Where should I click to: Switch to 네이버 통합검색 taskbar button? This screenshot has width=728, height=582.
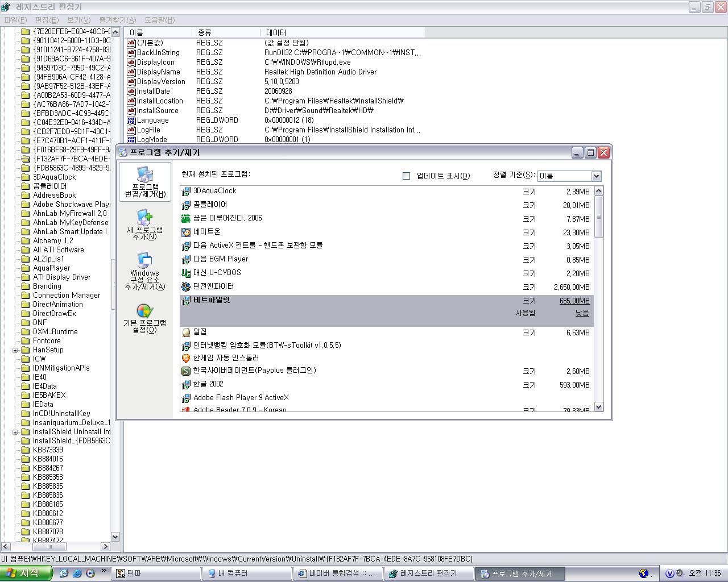pyautogui.click(x=338, y=573)
